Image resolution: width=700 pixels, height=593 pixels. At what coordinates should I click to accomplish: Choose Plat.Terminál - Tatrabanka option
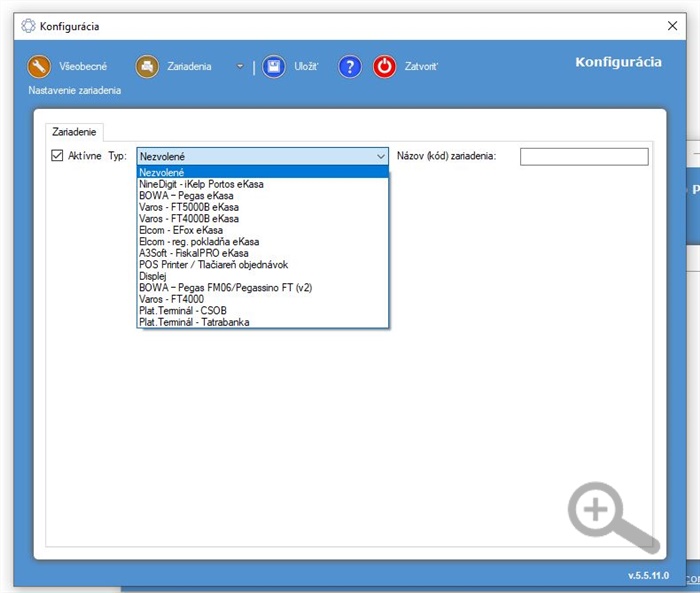tap(262, 322)
